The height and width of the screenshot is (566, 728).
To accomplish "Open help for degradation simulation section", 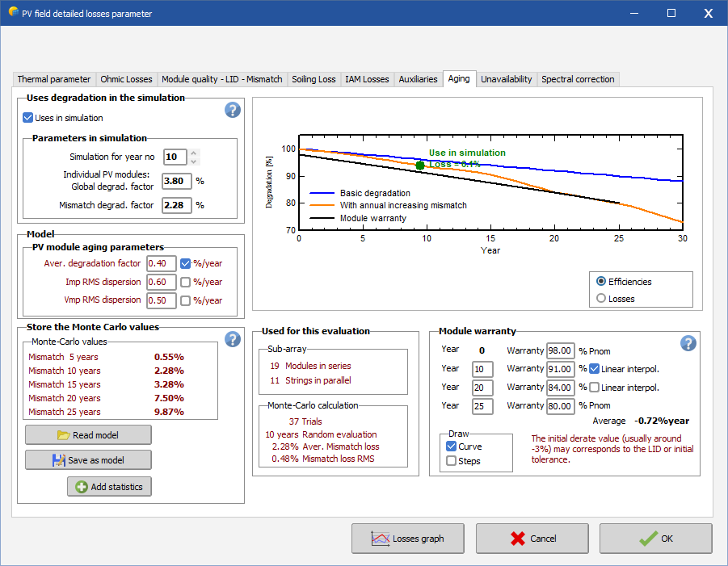I will pyautogui.click(x=233, y=110).
